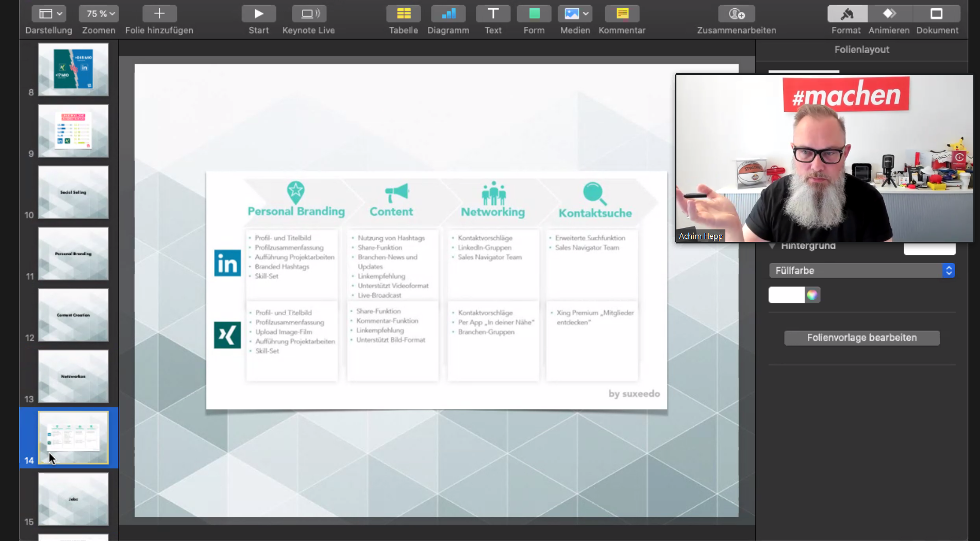
Task: Click Folienvorlage bearbeiten button
Action: coord(861,338)
